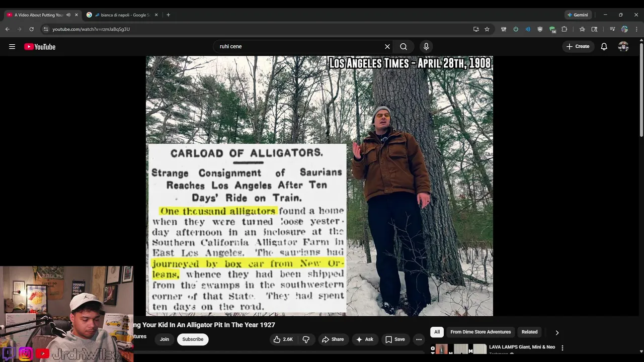The image size is (644, 362).
Task: Select the Related filter chip
Action: click(529, 332)
